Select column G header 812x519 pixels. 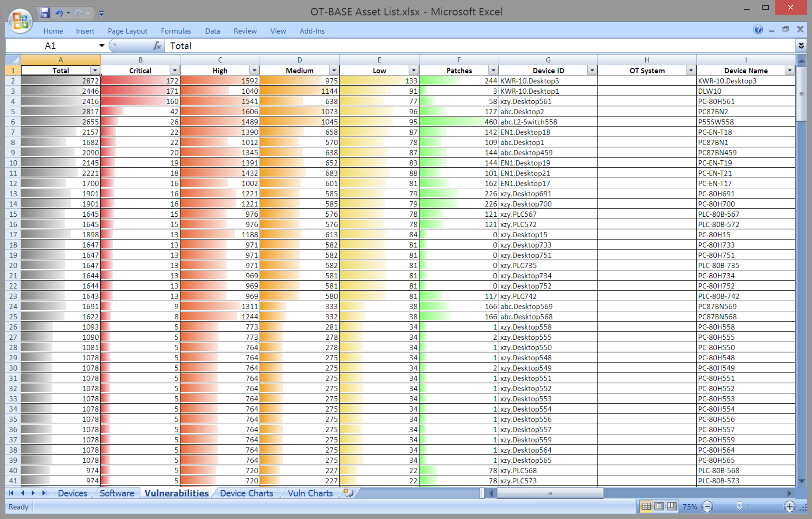pos(548,60)
